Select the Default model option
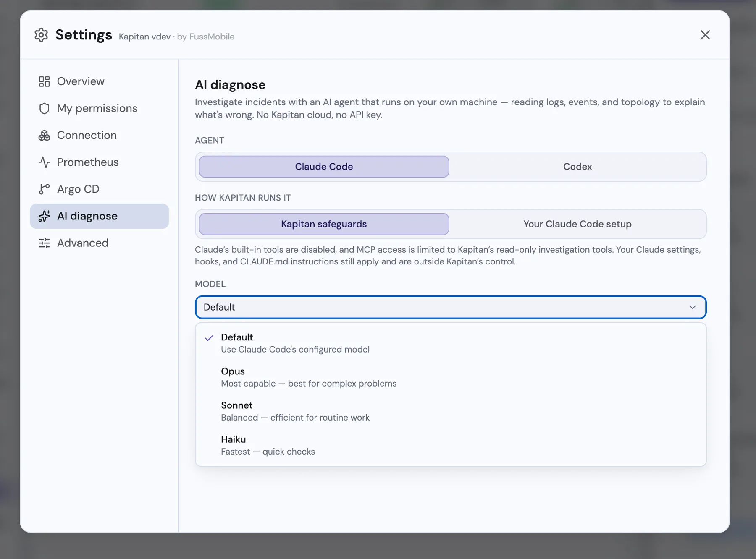756x559 pixels. tap(451, 343)
